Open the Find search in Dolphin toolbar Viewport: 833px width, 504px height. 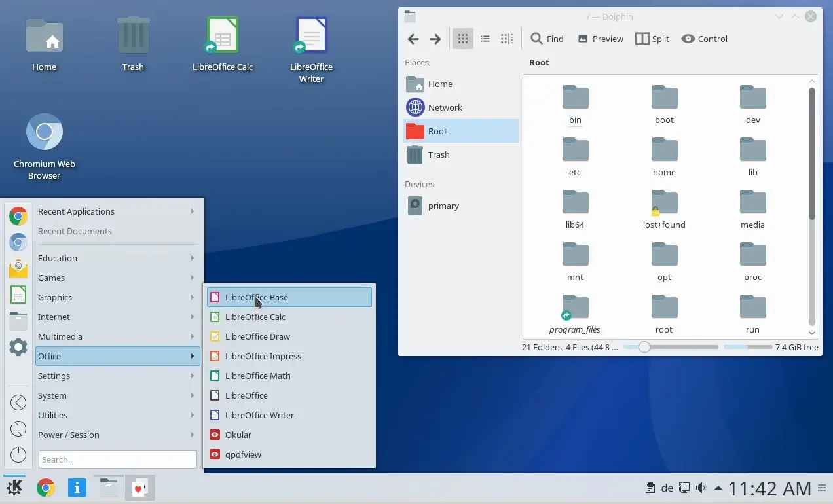coord(547,39)
